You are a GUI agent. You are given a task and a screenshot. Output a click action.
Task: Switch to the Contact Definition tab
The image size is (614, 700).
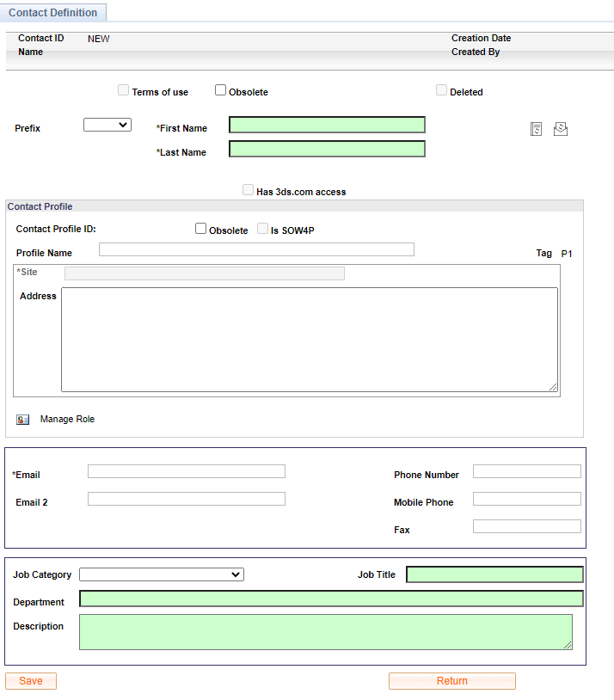click(52, 13)
